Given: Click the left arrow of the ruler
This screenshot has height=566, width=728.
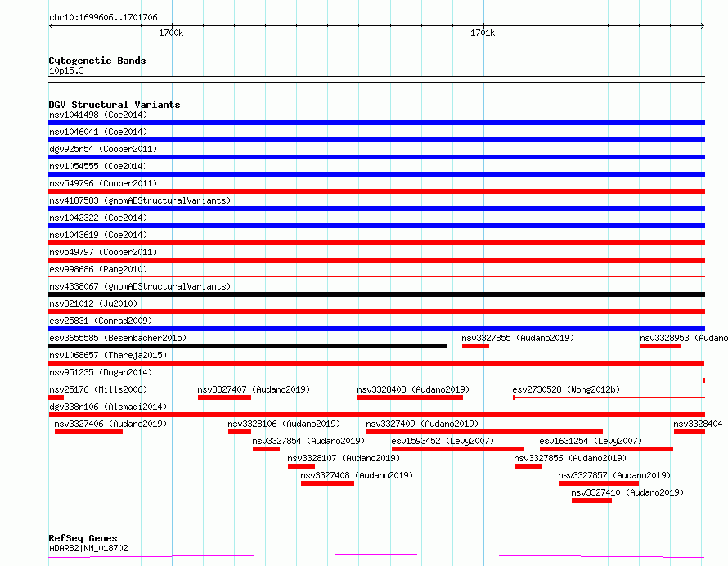Looking at the screenshot, I should point(51,26).
